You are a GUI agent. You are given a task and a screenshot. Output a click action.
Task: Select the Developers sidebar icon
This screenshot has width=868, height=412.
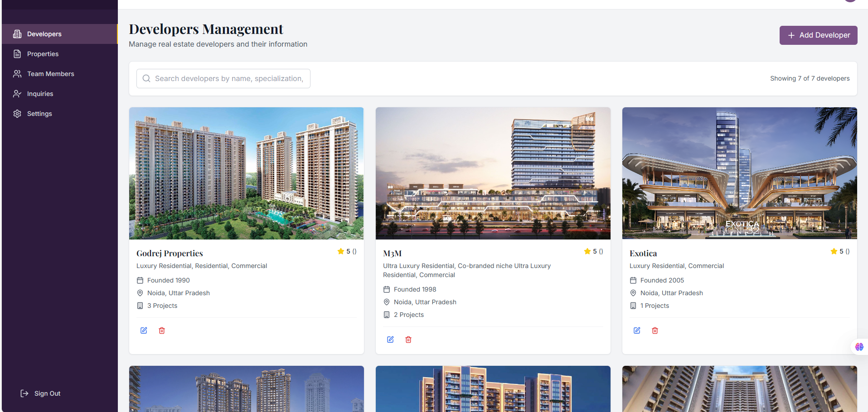(17, 34)
